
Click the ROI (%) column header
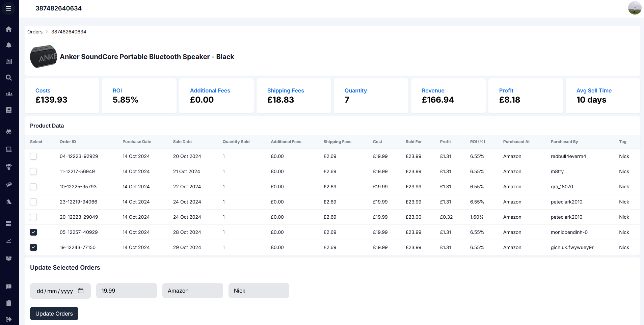click(478, 142)
